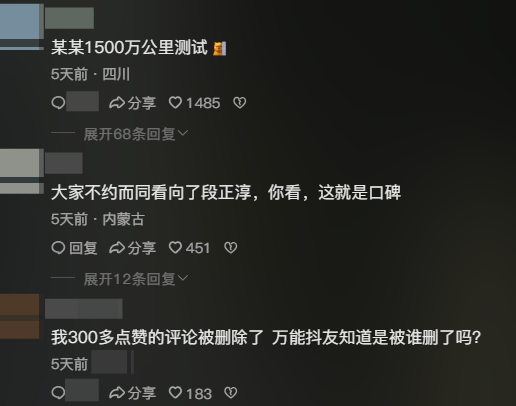Open avatar of the third commenter
The width and height of the screenshot is (516, 406).
pyautogui.click(x=19, y=316)
